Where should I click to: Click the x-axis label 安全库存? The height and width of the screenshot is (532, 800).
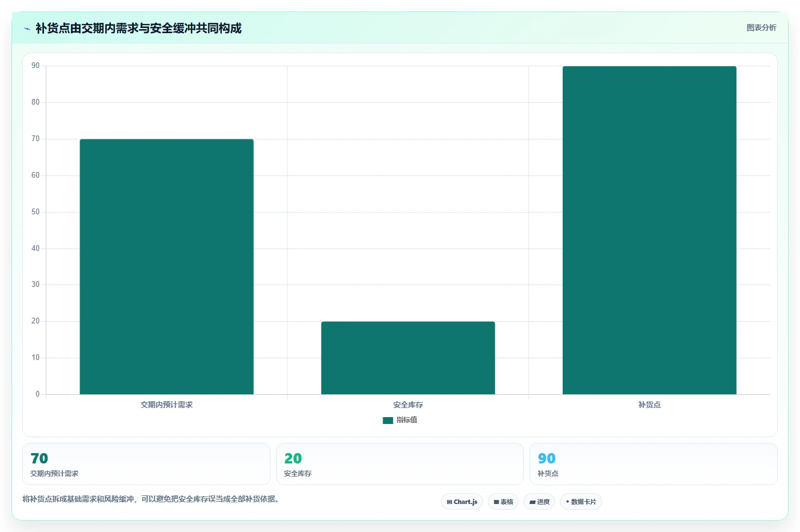point(408,405)
